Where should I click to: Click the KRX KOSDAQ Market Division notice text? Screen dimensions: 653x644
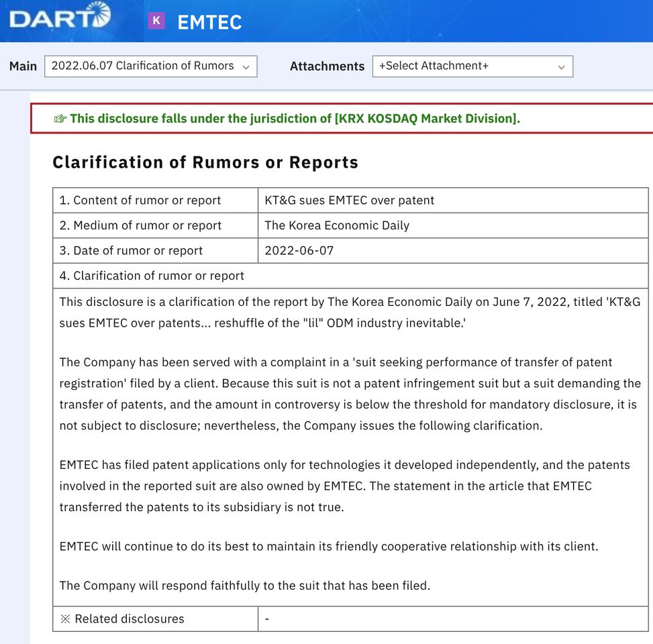click(x=295, y=119)
